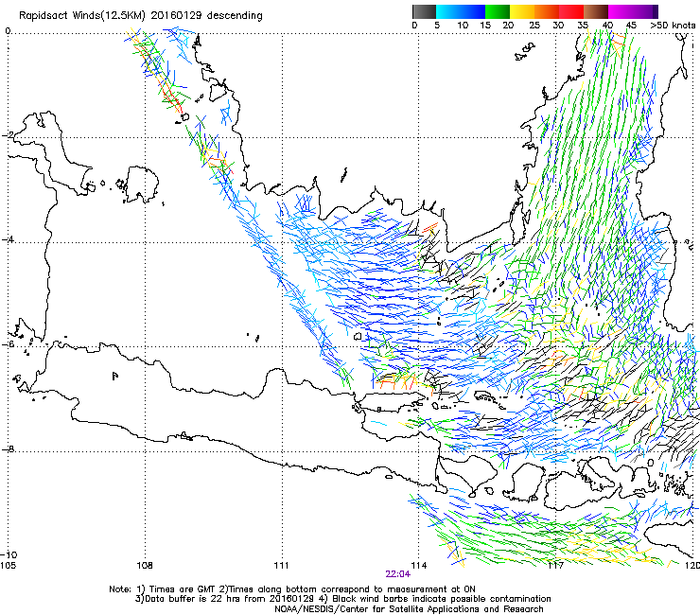The image size is (700, 615).
Task: Select the orange 25–30 knots legend swatch
Action: (547, 11)
